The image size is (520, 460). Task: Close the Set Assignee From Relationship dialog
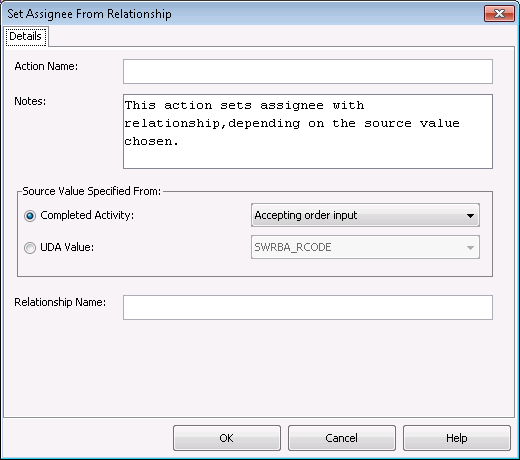click(499, 14)
